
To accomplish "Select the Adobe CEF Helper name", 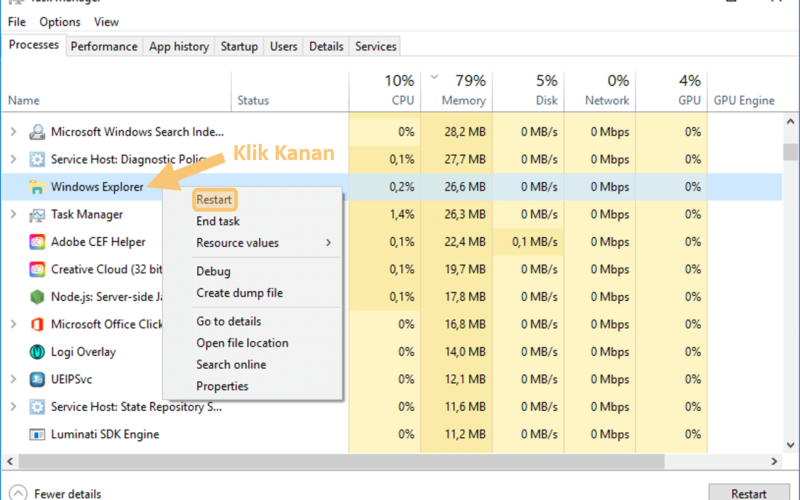I will coord(98,242).
